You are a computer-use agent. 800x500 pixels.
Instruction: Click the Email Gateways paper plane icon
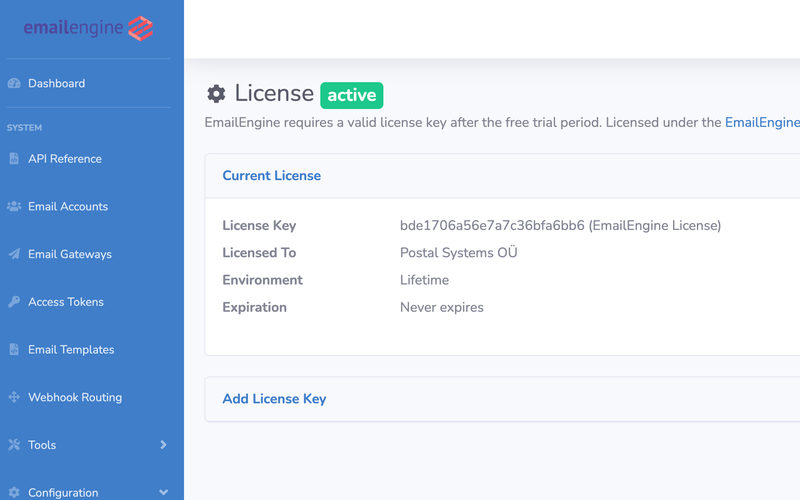tap(14, 255)
